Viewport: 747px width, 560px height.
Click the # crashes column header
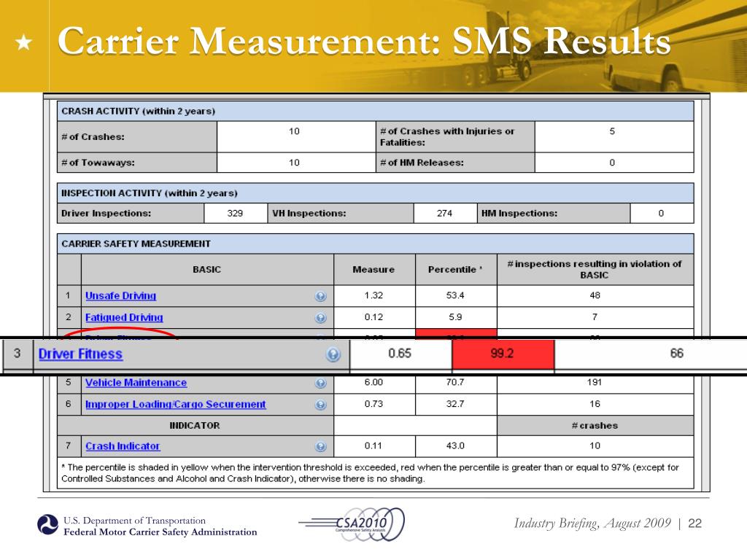pyautogui.click(x=595, y=426)
